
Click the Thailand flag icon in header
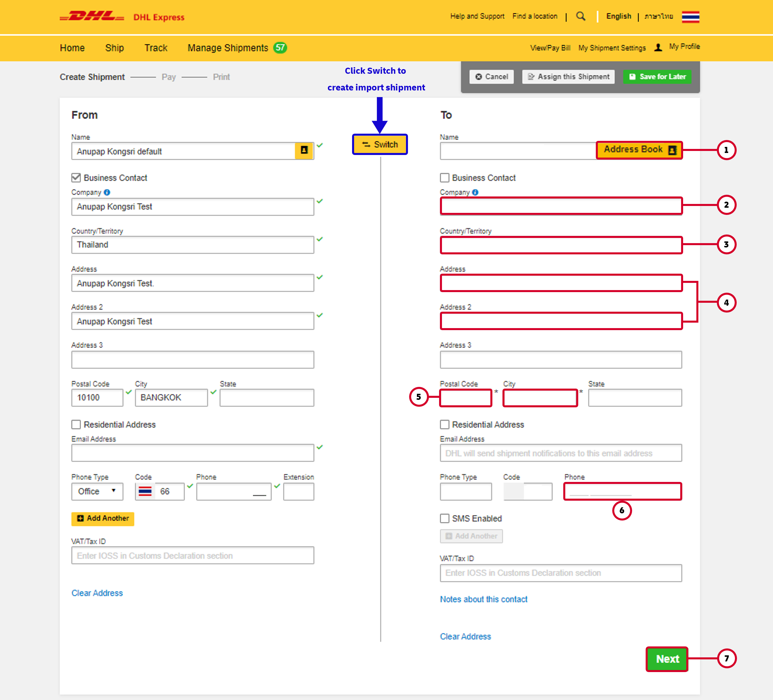[690, 17]
